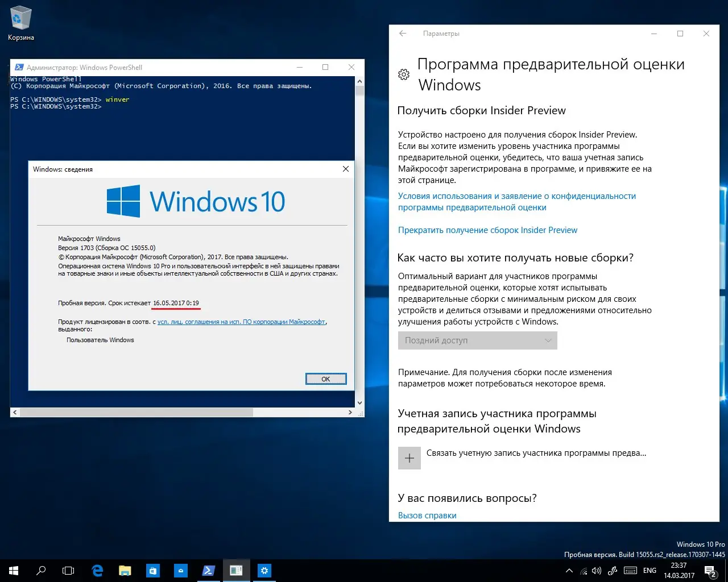The image size is (728, 582).
Task: Minimize the PowerShell window
Action: coord(299,67)
